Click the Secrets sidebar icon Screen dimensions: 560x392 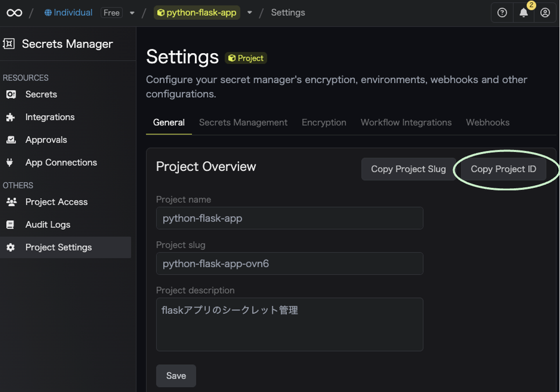pos(11,95)
